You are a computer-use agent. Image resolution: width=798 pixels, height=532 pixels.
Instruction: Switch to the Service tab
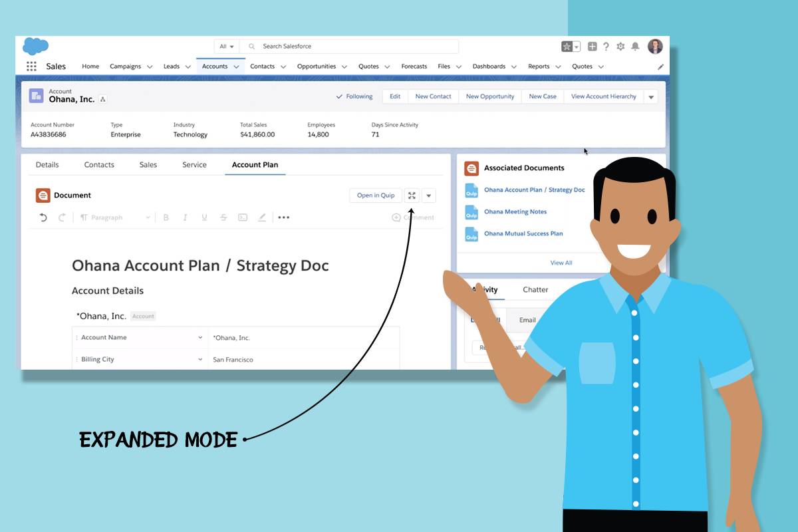[x=194, y=165]
